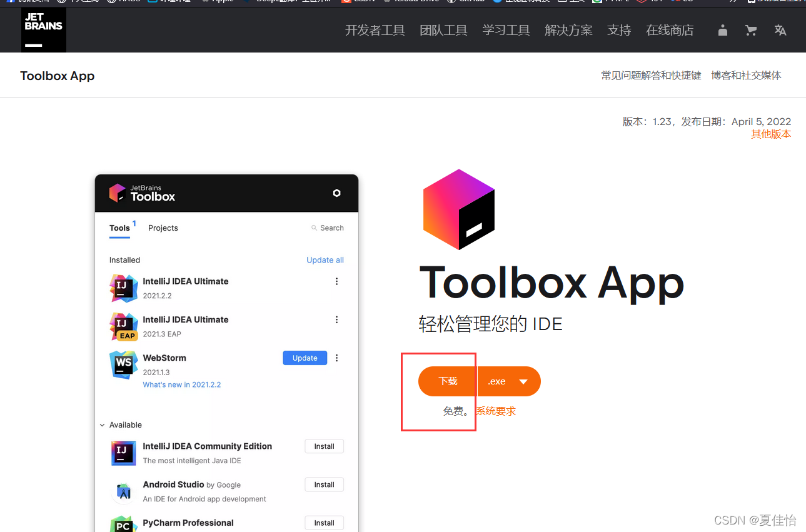
Task: Open the 支持 menu
Action: coord(619,30)
